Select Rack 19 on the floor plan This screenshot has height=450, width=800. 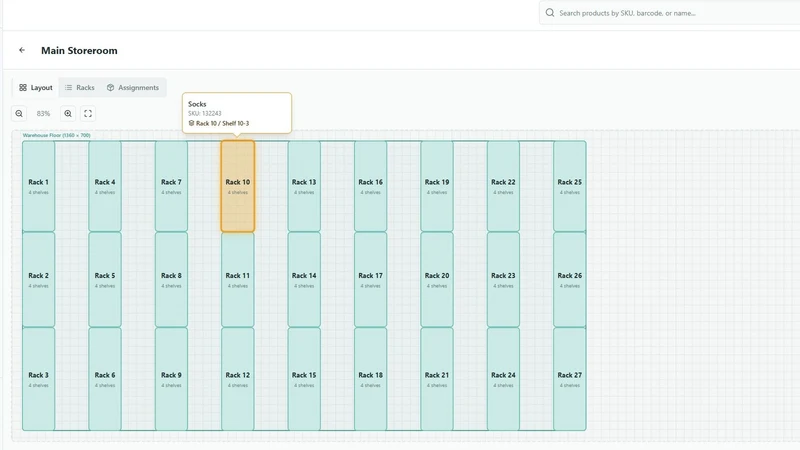437,186
